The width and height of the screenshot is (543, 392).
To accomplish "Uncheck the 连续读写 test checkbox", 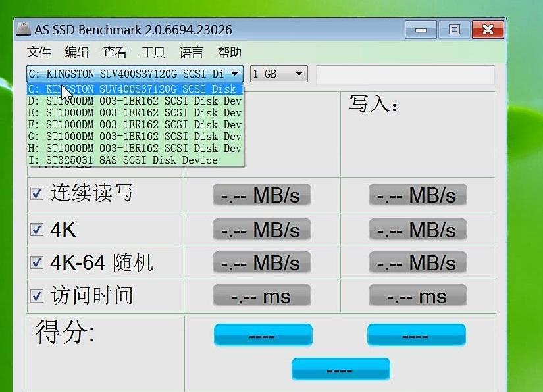I will (37, 193).
